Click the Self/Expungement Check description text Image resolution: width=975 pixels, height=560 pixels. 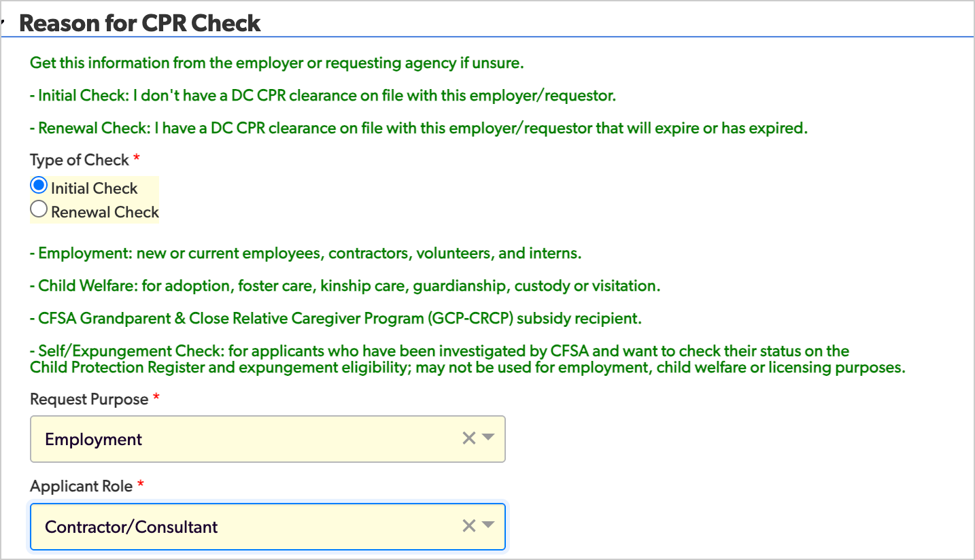click(468, 360)
